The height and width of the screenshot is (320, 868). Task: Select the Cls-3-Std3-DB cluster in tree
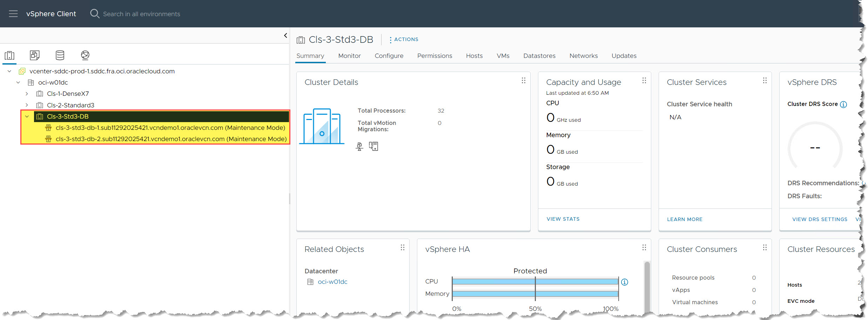tap(68, 116)
